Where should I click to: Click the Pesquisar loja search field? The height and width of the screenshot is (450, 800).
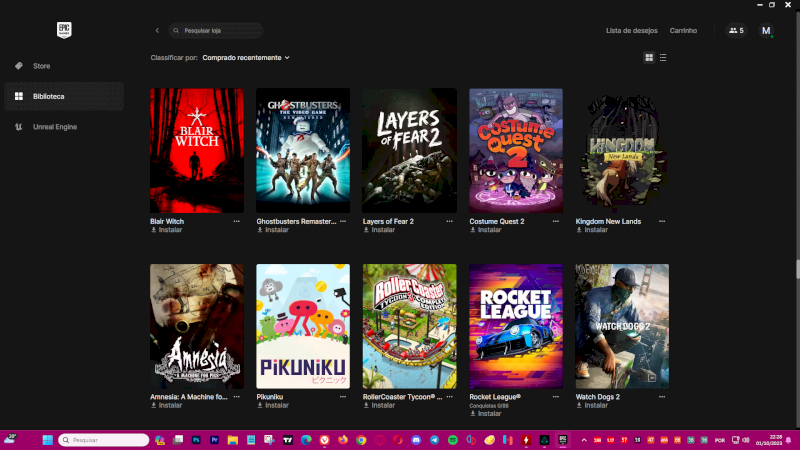217,31
